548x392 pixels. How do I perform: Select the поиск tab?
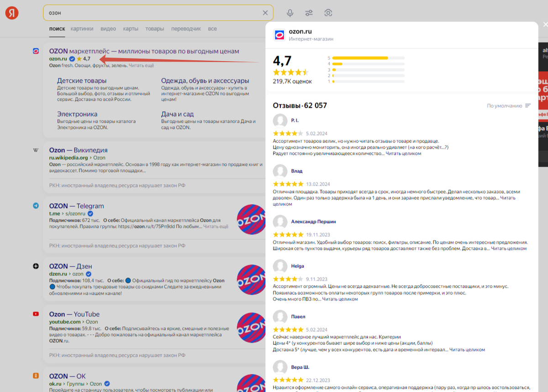pyautogui.click(x=57, y=28)
